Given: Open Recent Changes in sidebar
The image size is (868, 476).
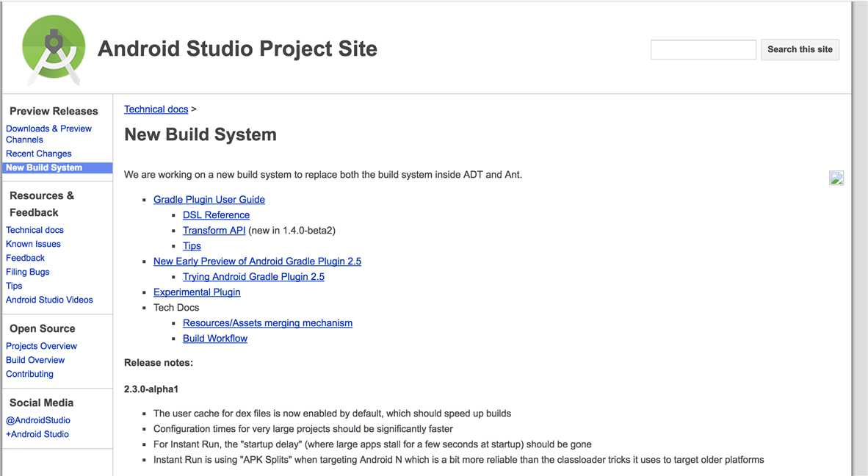Looking at the screenshot, I should click(39, 154).
